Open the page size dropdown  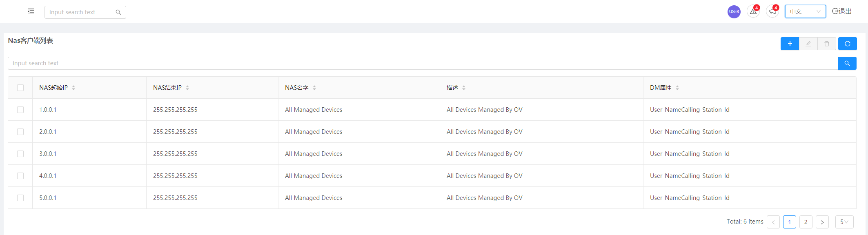click(x=844, y=222)
